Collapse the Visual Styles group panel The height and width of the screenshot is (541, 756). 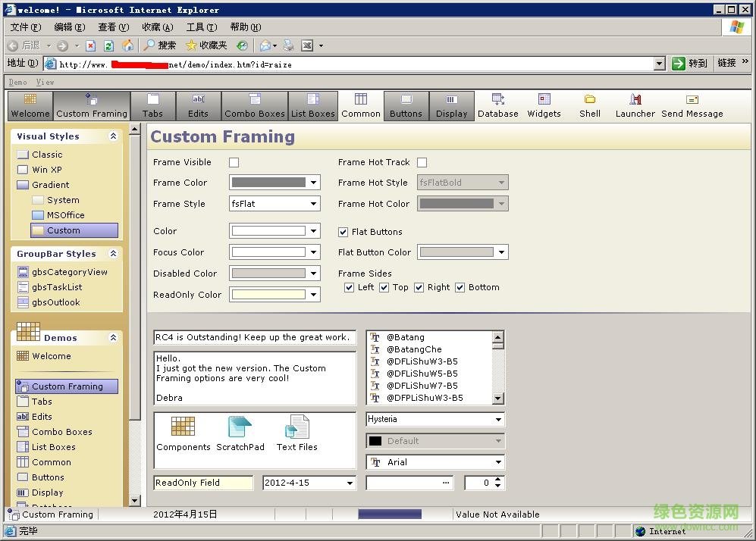click(114, 136)
